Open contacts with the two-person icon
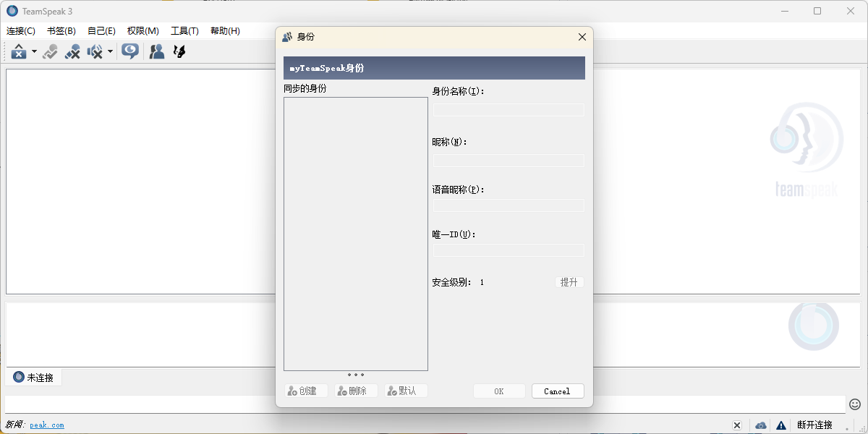Viewport: 868px width, 434px height. tap(156, 52)
